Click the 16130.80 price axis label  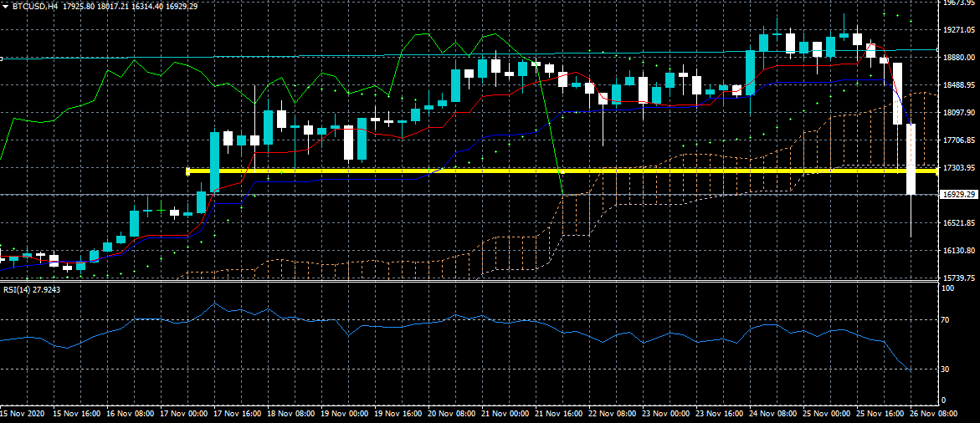click(x=959, y=251)
